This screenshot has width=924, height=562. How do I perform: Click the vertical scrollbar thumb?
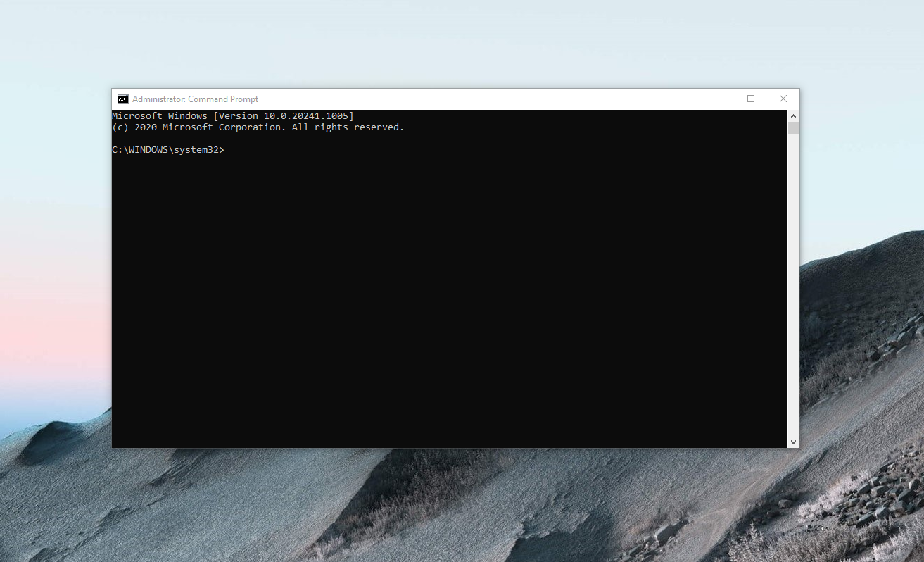pyautogui.click(x=793, y=128)
